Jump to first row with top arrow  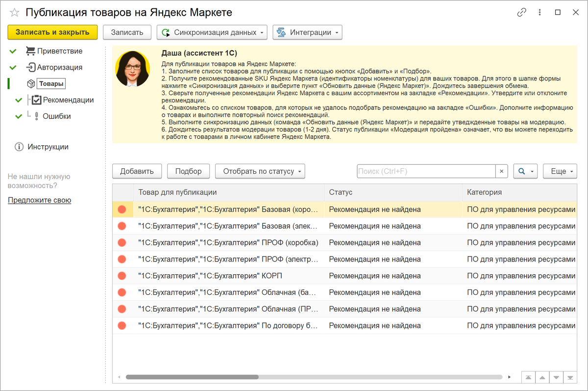click(x=529, y=378)
